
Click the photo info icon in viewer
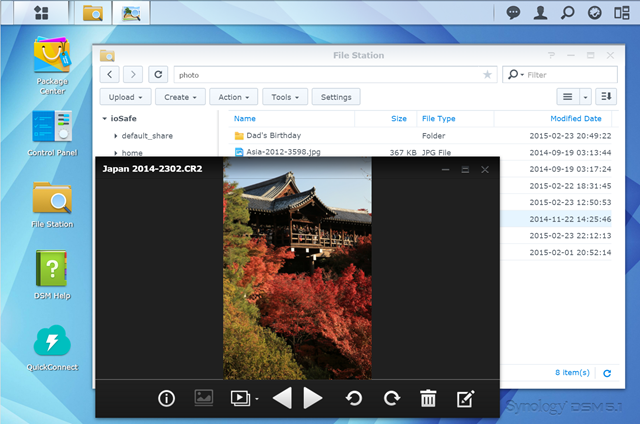[167, 398]
